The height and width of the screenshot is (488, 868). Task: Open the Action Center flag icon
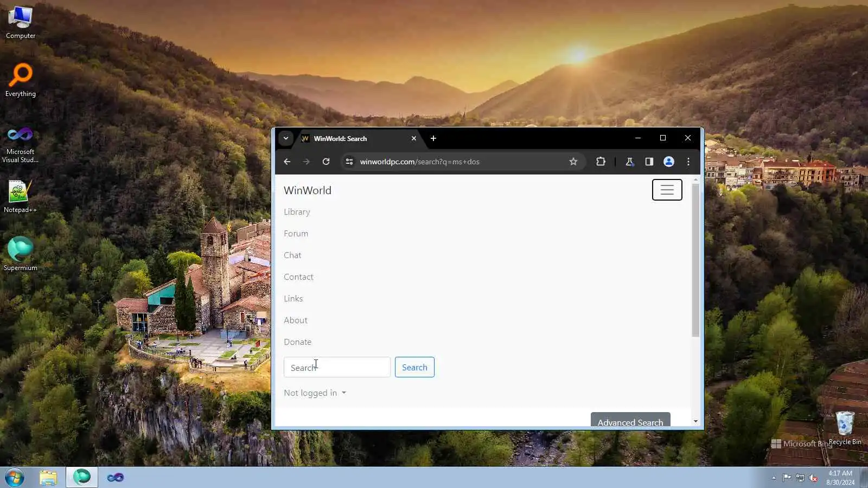(787, 478)
